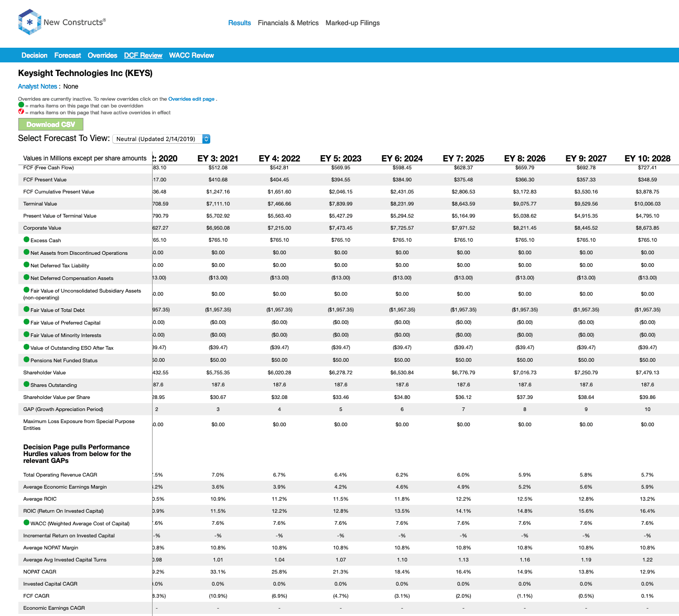The image size is (679, 616).
Task: Click green dot next to Fair Value of Minority Interests
Action: 26,334
